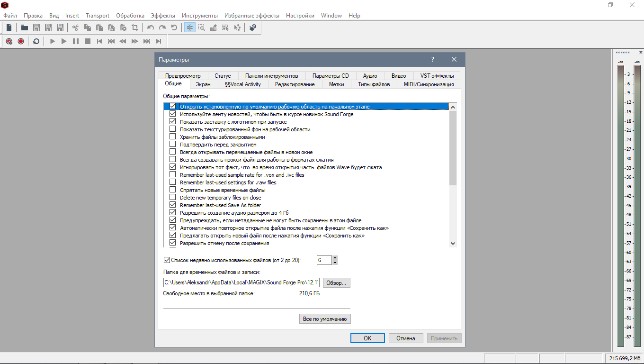This screenshot has height=364, width=644.
Task: Click the Paste clipboard icon
Action: (x=99, y=27)
